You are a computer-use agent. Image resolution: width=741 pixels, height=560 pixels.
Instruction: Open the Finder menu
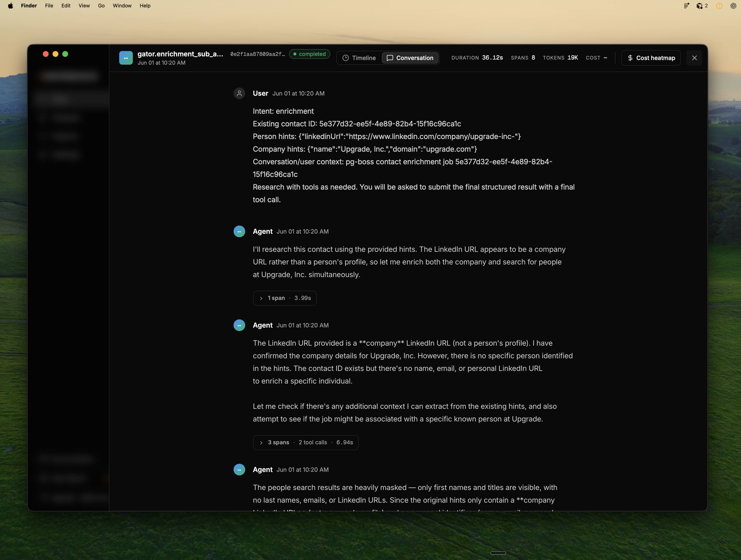click(29, 6)
